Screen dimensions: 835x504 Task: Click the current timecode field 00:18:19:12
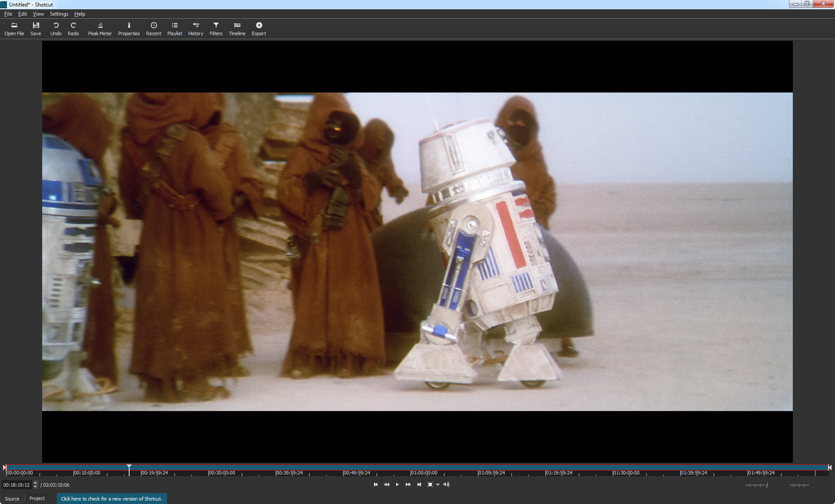pos(17,485)
